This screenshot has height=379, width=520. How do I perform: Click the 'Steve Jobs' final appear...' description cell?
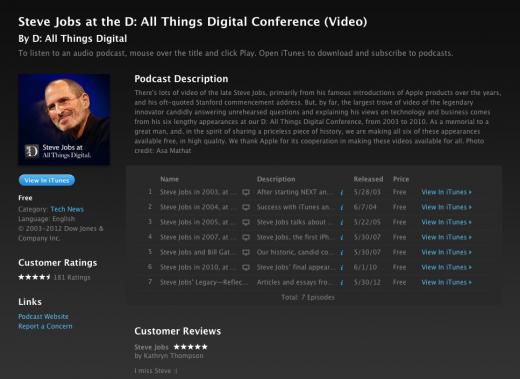pyautogui.click(x=296, y=267)
